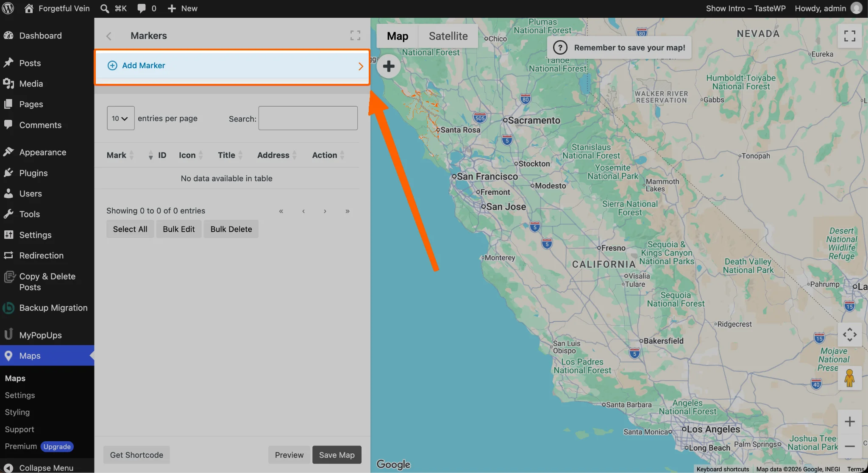The height and width of the screenshot is (473, 868).
Task: Sort table by Title column
Action: [230, 155]
